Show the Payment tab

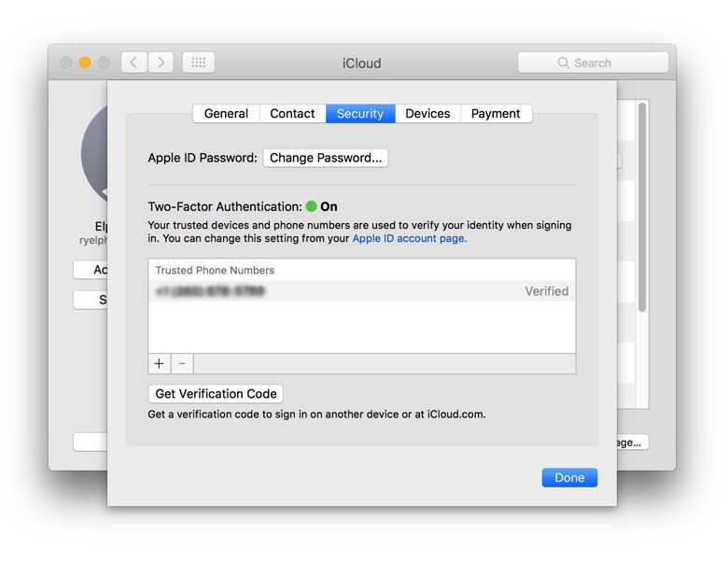coord(496,113)
